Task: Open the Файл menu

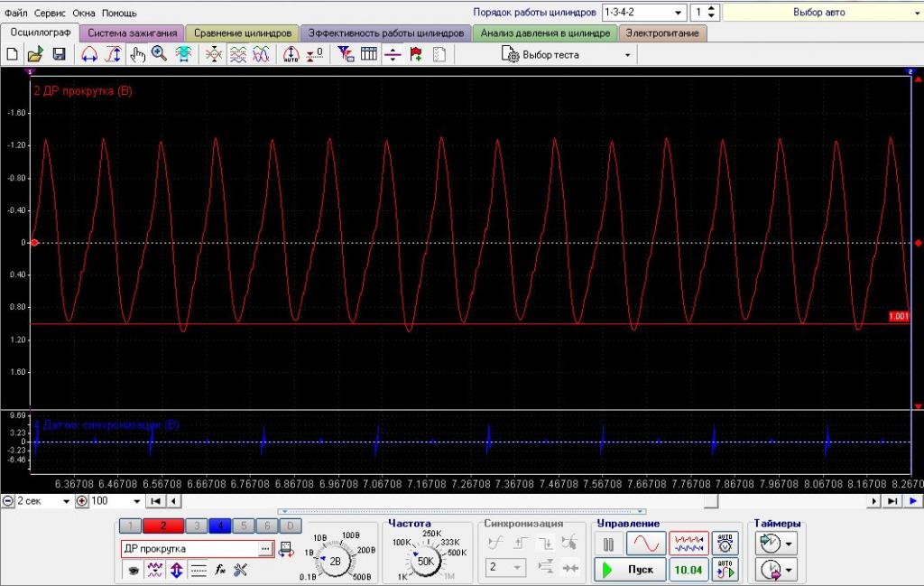Action: point(16,13)
